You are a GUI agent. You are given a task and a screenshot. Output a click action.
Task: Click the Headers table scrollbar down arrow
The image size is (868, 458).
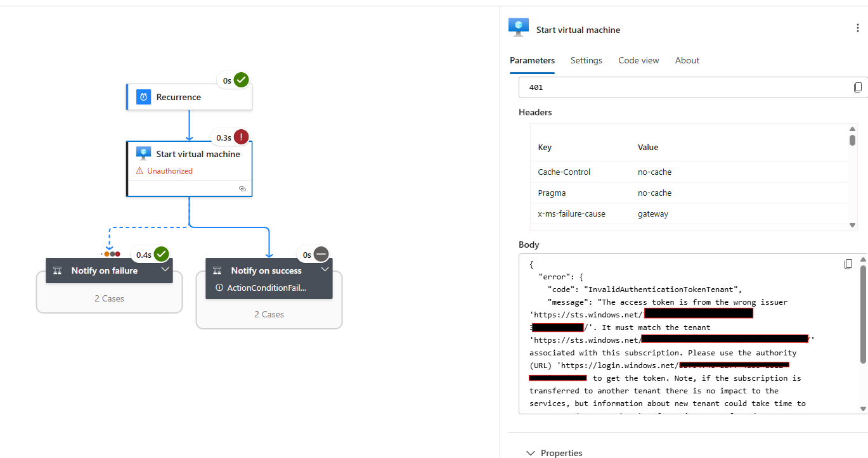click(x=852, y=225)
